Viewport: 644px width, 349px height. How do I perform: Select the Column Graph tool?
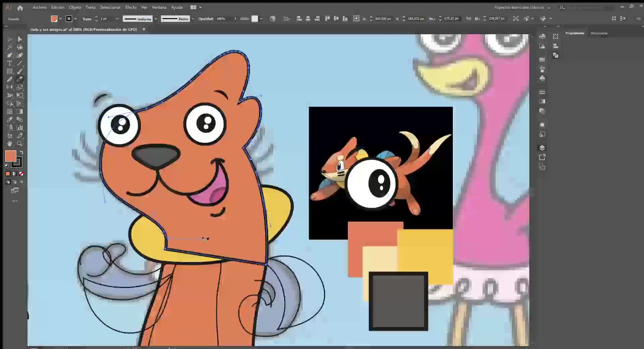[20, 128]
